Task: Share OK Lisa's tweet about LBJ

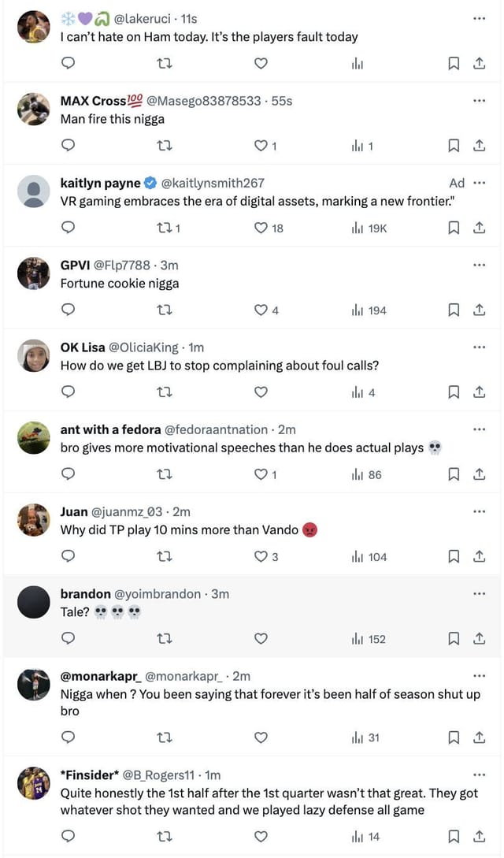Action: pyautogui.click(x=479, y=392)
